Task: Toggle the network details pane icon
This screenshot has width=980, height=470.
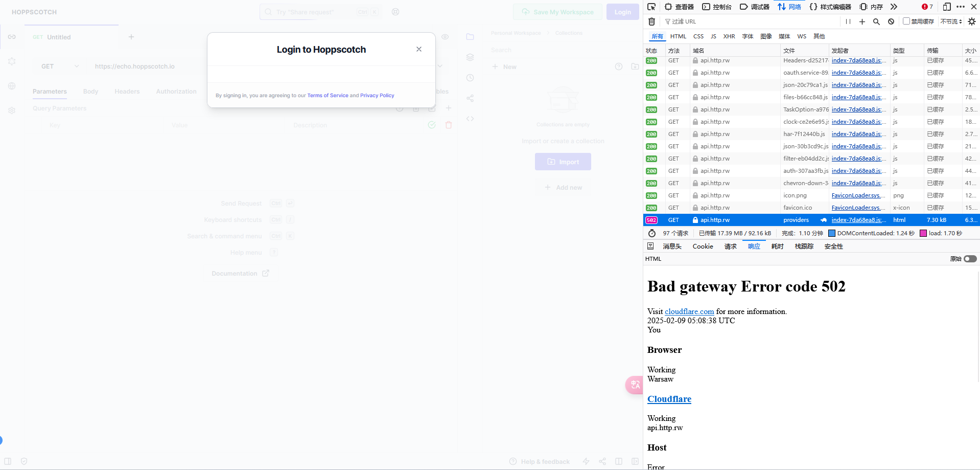Action: pos(650,246)
